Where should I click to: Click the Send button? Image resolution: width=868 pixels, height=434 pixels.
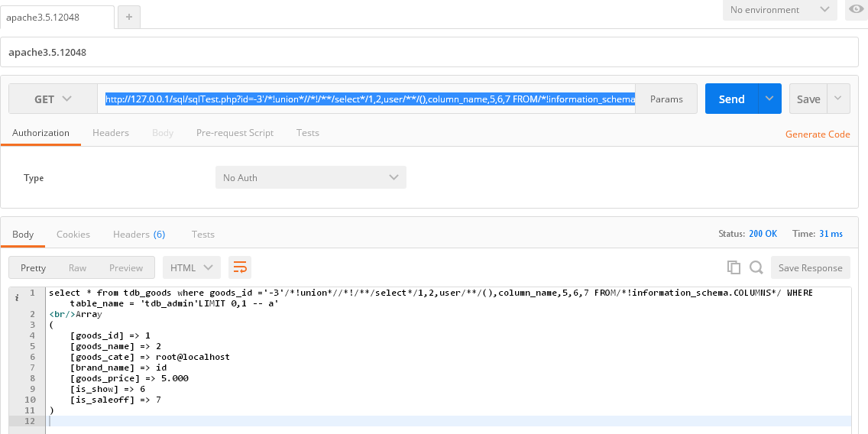pyautogui.click(x=731, y=99)
